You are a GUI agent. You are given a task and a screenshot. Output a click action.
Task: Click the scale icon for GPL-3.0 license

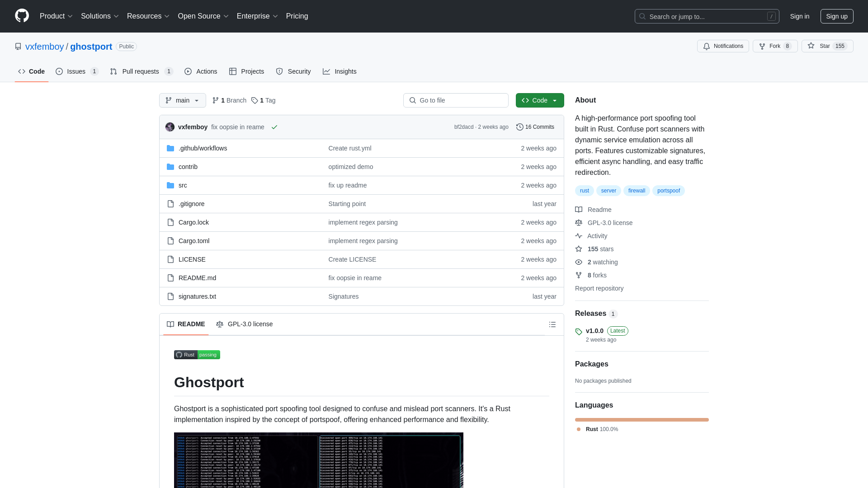578,222
